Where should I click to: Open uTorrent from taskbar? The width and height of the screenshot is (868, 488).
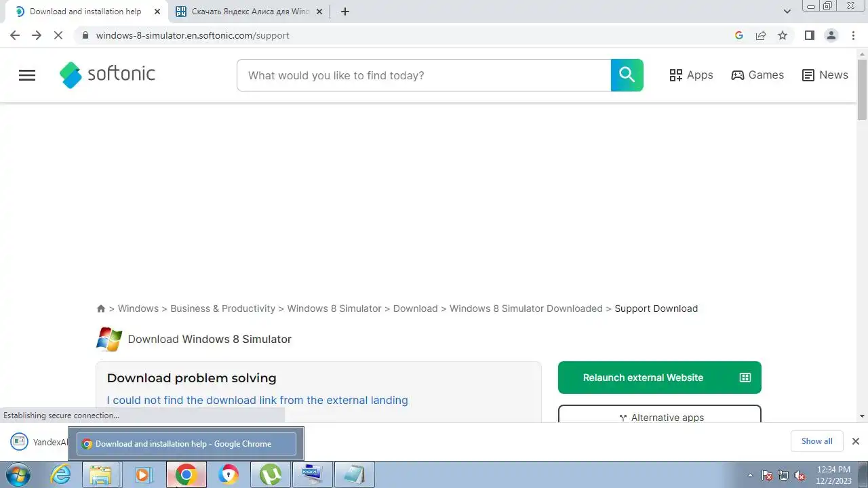pyautogui.click(x=271, y=474)
